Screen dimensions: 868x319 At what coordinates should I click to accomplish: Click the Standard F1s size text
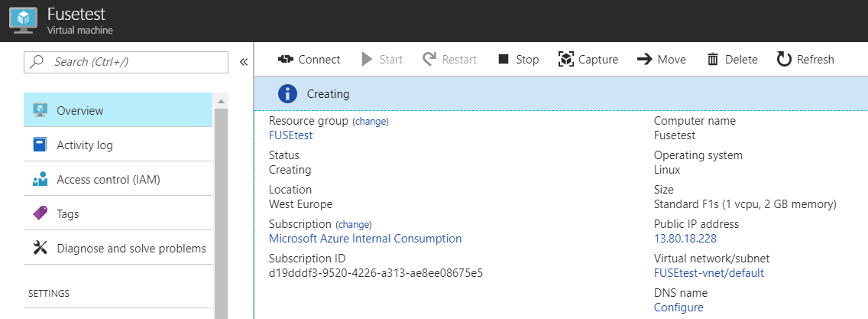coord(745,204)
